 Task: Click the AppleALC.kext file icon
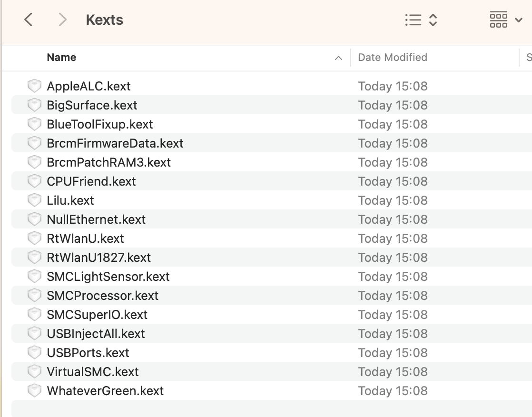coord(34,86)
